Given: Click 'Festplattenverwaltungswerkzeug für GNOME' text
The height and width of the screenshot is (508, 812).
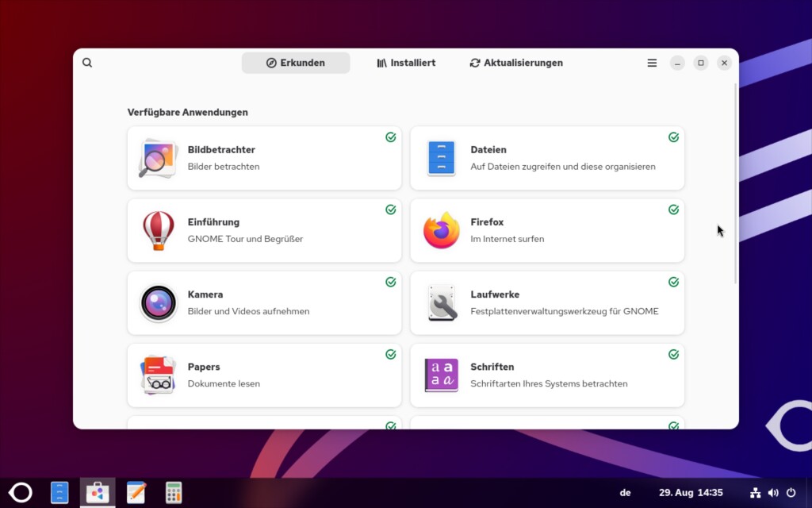Looking at the screenshot, I should click(565, 311).
